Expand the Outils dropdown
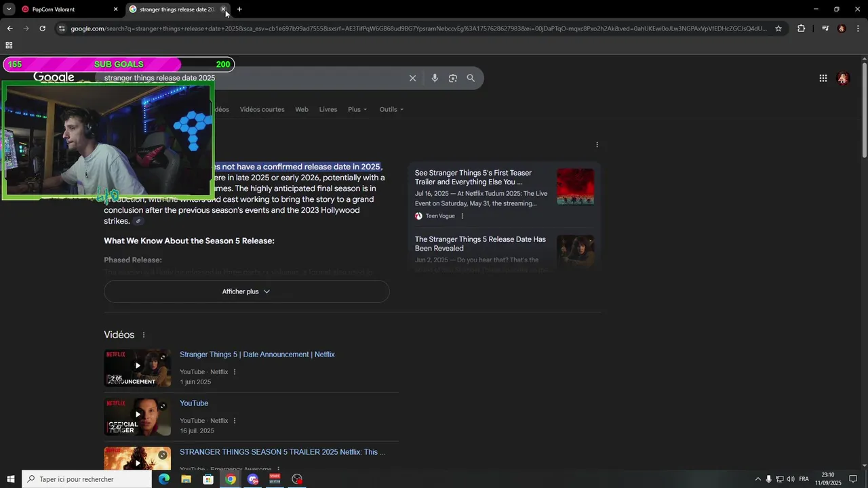868x488 pixels. point(391,109)
